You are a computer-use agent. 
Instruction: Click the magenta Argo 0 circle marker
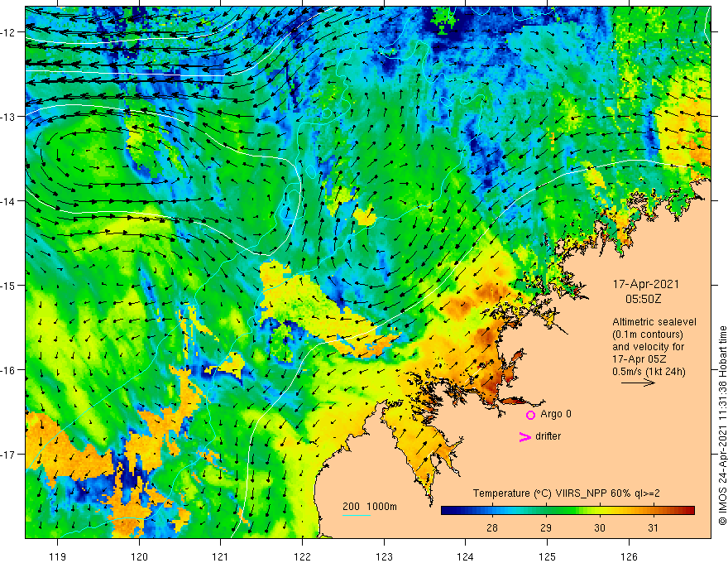point(530,415)
